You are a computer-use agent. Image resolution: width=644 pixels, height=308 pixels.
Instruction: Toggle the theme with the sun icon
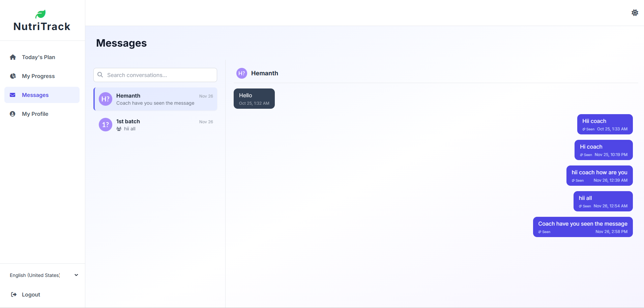[x=635, y=13]
